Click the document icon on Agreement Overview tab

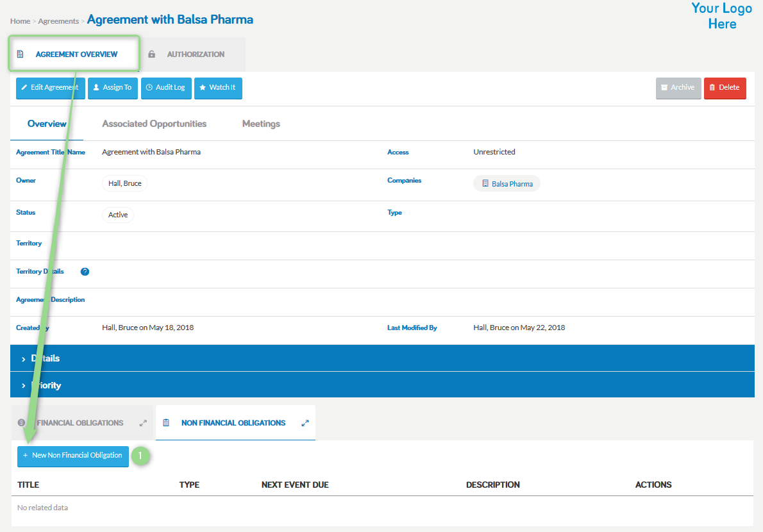(21, 54)
